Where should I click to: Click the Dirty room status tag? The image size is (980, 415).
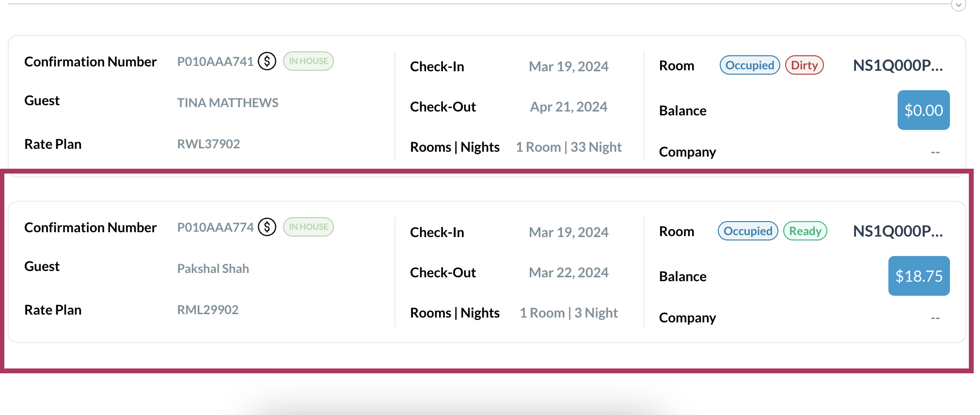(x=804, y=65)
